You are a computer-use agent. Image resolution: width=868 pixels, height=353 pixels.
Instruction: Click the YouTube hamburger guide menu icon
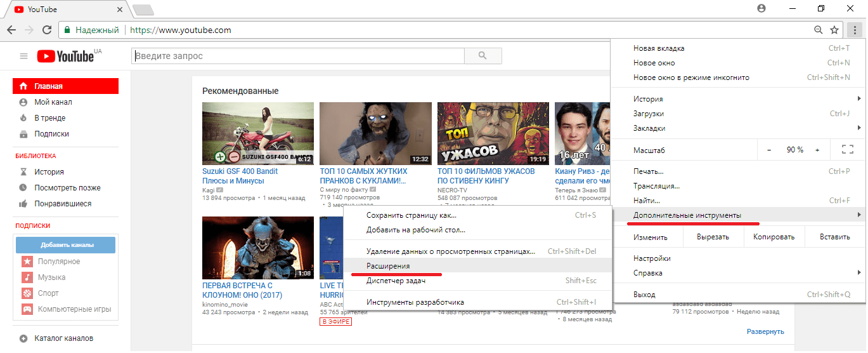(x=24, y=57)
